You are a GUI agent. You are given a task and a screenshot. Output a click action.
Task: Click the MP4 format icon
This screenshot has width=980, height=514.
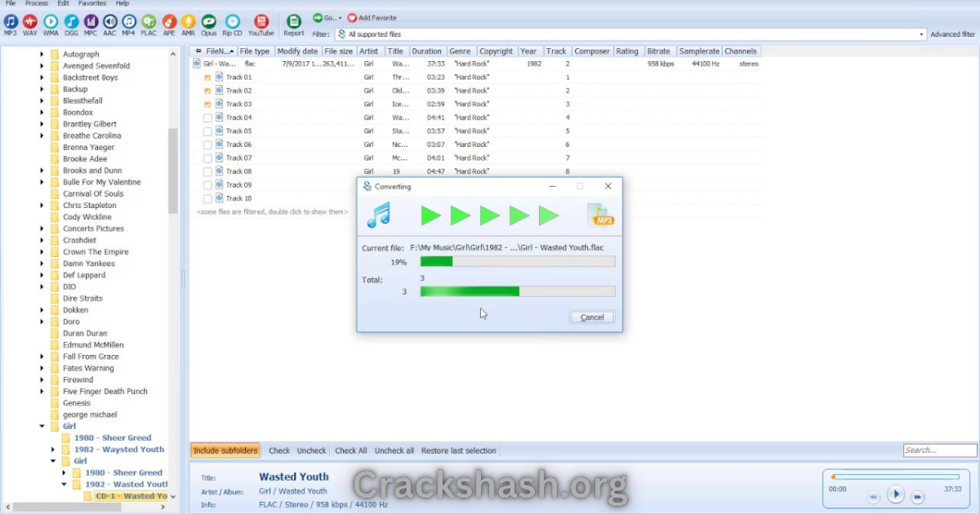(x=128, y=21)
